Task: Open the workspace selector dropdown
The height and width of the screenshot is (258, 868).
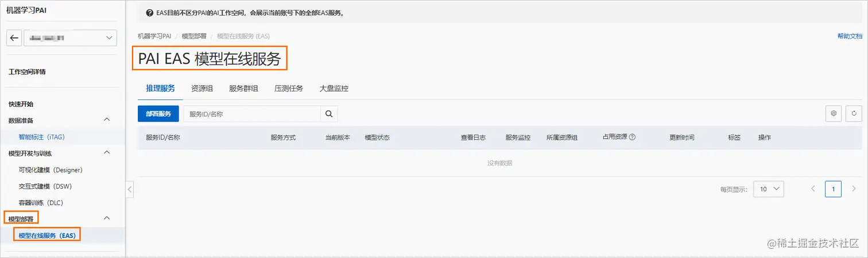Action: click(x=69, y=38)
